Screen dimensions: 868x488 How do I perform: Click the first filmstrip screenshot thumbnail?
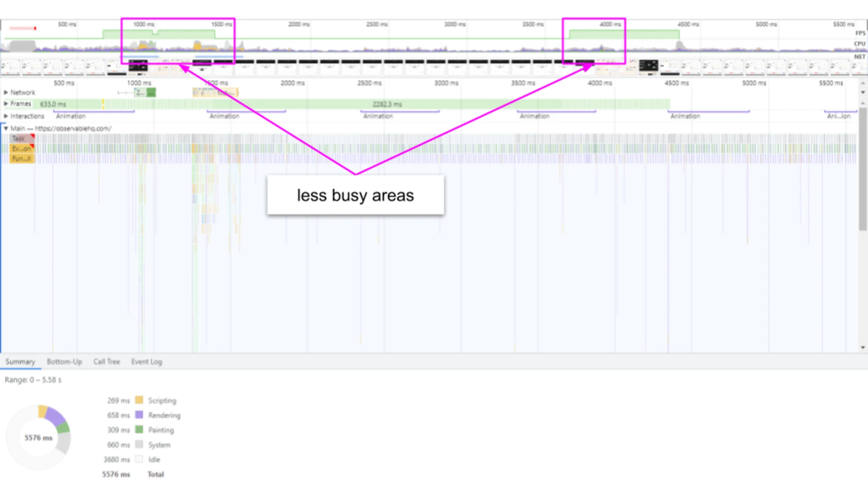click(10, 66)
